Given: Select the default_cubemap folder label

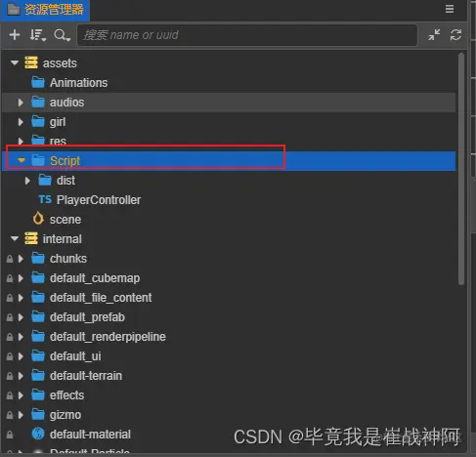Looking at the screenshot, I should [95, 278].
